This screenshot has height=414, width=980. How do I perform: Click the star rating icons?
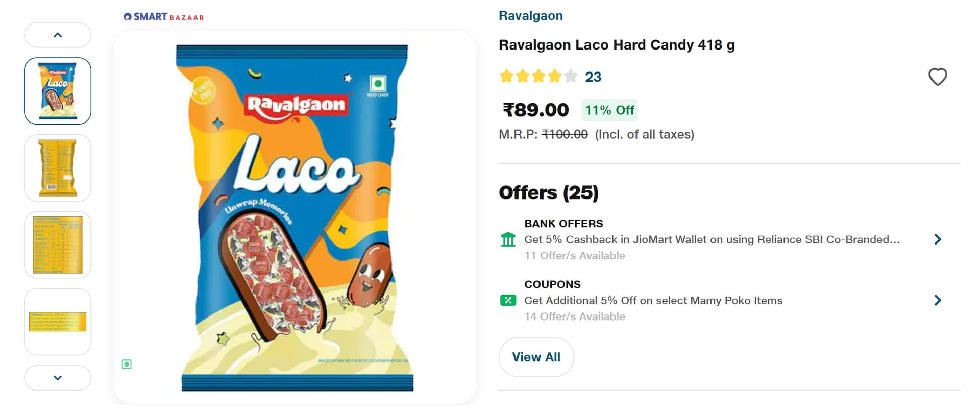[538, 77]
